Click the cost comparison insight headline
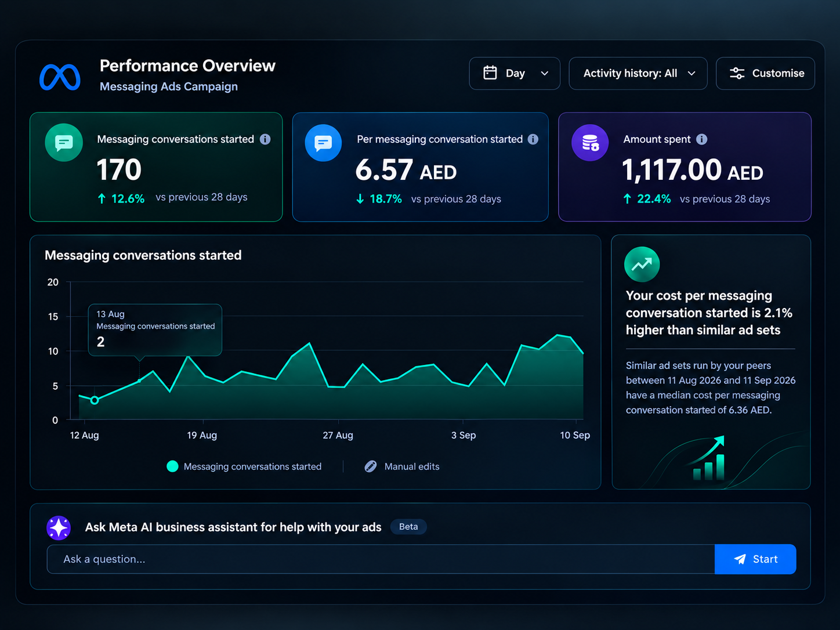 tap(709, 313)
